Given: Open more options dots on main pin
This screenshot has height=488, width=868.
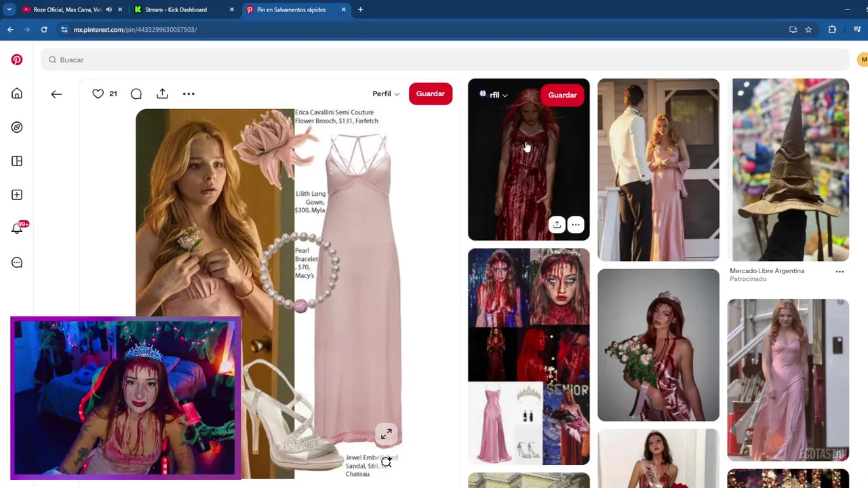Looking at the screenshot, I should point(189,94).
